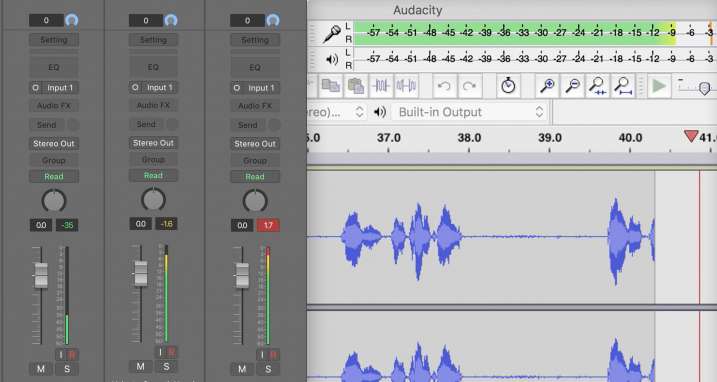Click the Send slot on the 1.7 strip
The height and width of the screenshot is (382, 717).
point(248,125)
